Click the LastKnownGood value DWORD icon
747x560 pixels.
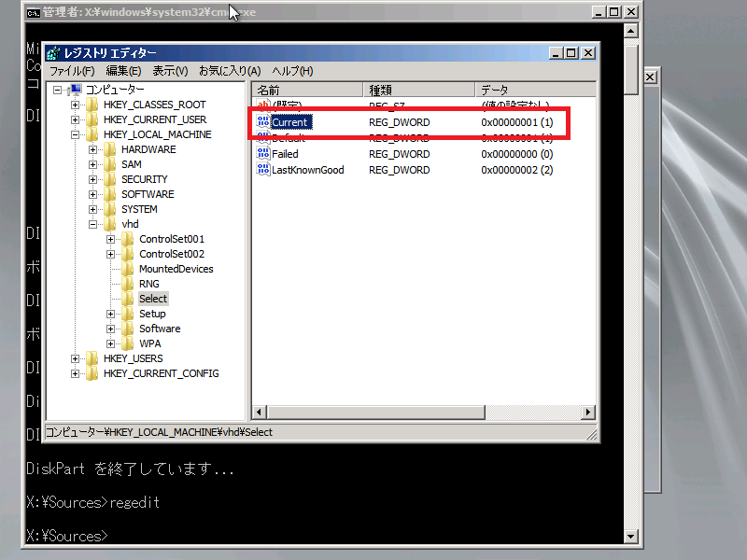click(x=263, y=170)
